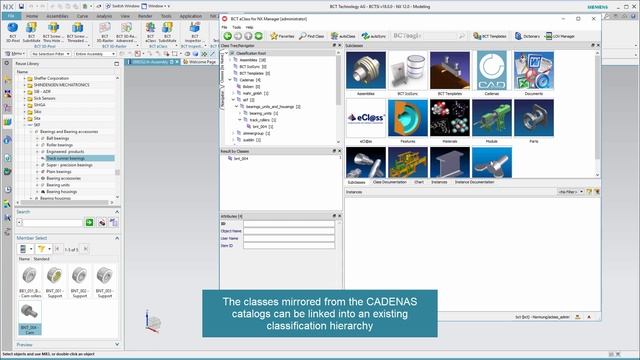Click the class tree vertical scrollbar

pos(338,80)
